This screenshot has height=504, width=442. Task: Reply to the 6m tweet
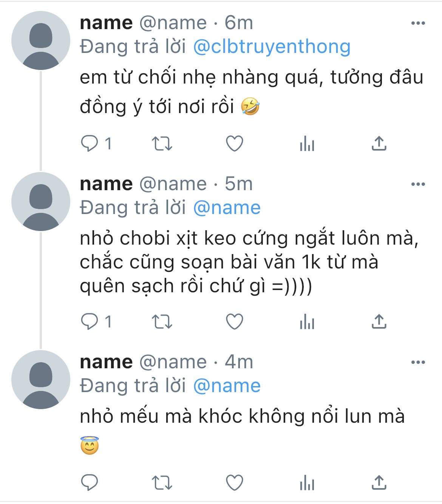pyautogui.click(x=90, y=144)
